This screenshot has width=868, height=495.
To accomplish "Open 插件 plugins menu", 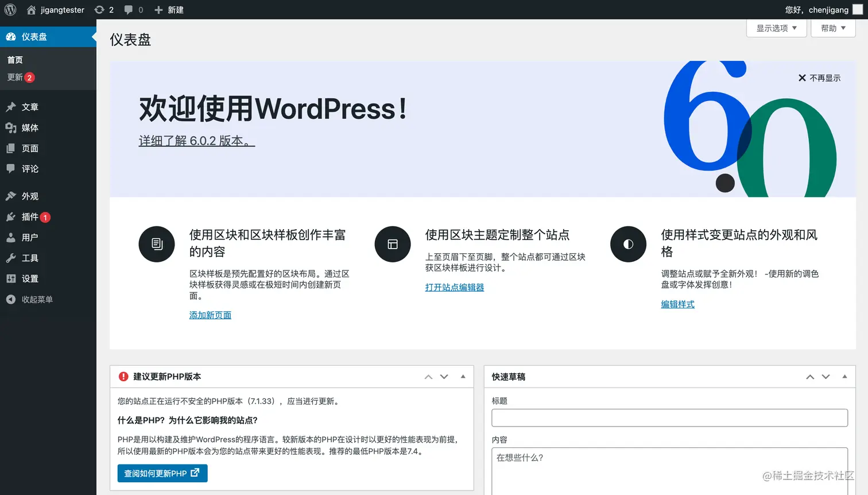I will coord(48,217).
